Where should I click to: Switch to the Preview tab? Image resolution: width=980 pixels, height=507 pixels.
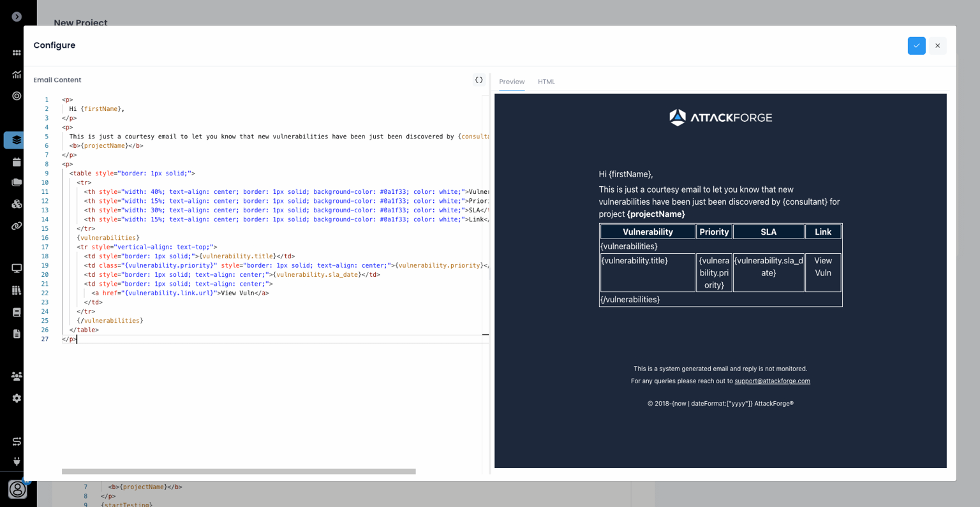tap(512, 82)
